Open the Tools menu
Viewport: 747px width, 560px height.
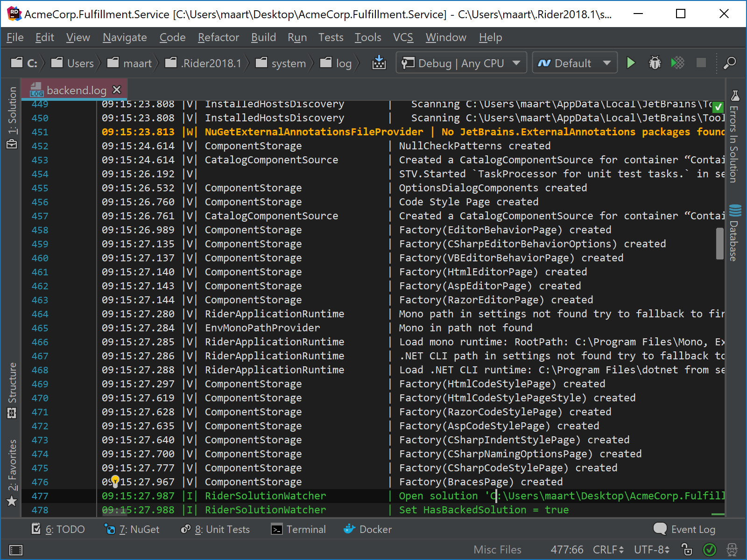368,37
